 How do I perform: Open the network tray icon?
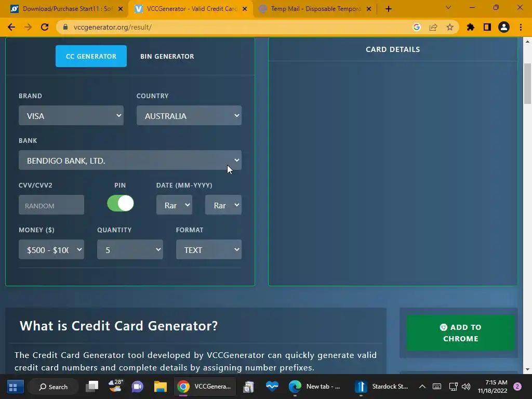click(453, 387)
